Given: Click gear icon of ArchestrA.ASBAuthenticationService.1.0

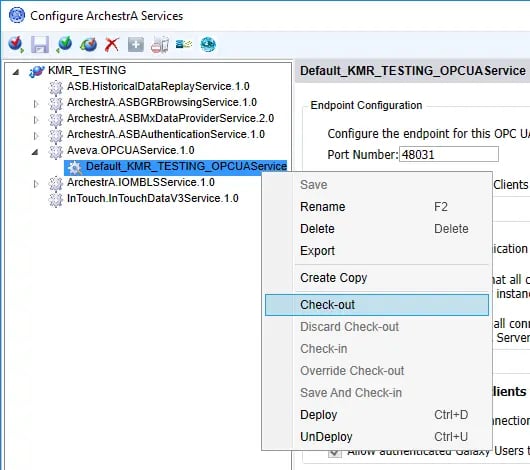Looking at the screenshot, I should 56,136.
